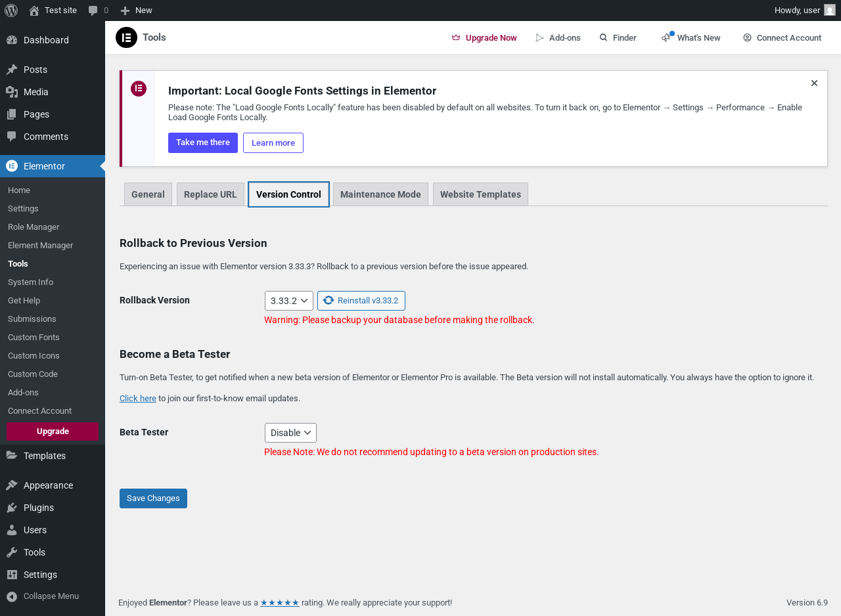The height and width of the screenshot is (616, 841).
Task: Follow the five-star rating link
Action: (280, 602)
